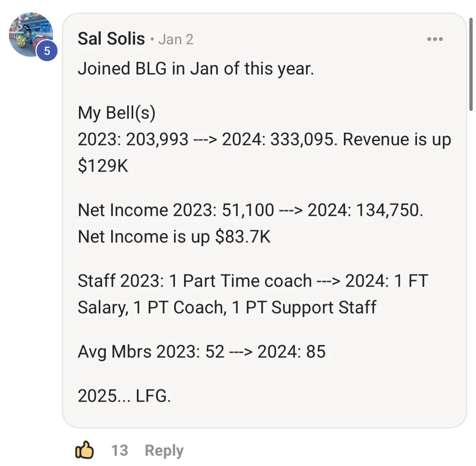Like the comment with the thumbs-up icon
The height and width of the screenshot is (466, 476).
(x=84, y=450)
